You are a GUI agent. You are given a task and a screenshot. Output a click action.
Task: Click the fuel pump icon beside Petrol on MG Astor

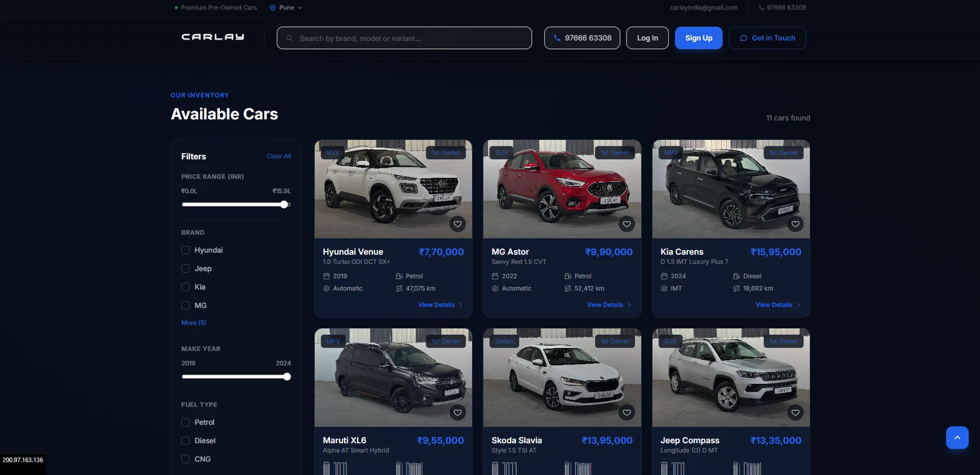click(x=568, y=276)
